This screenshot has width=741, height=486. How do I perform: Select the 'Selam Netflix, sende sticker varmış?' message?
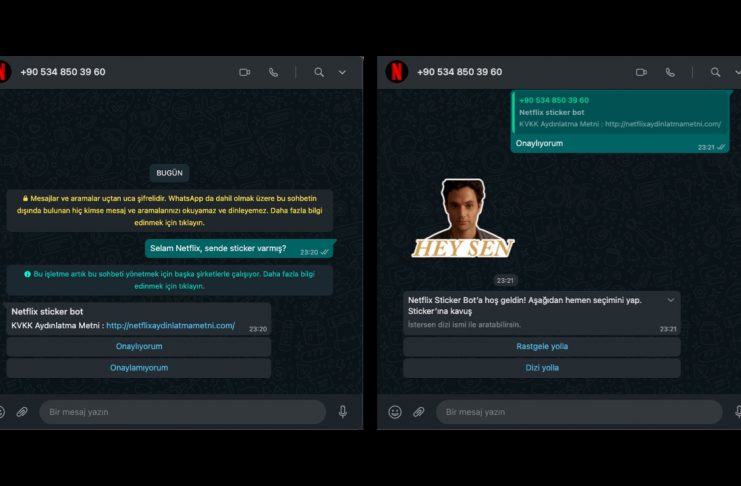pyautogui.click(x=240, y=249)
